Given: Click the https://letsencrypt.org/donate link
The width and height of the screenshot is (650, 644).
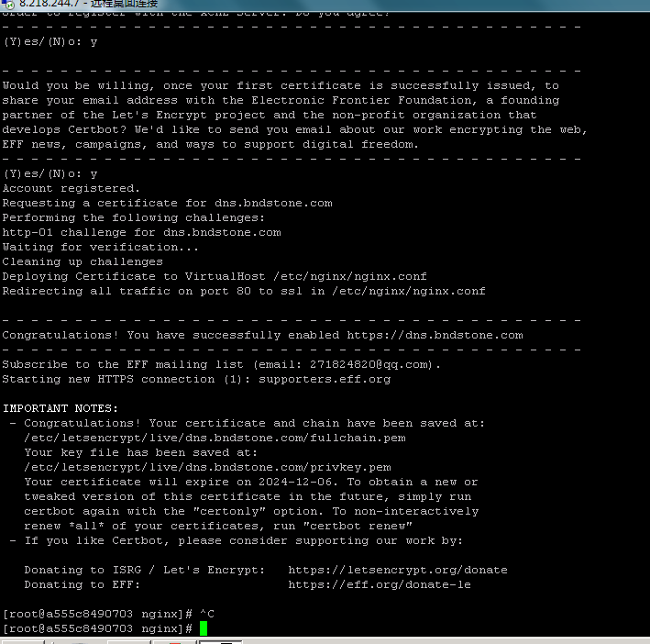Looking at the screenshot, I should click(398, 571).
